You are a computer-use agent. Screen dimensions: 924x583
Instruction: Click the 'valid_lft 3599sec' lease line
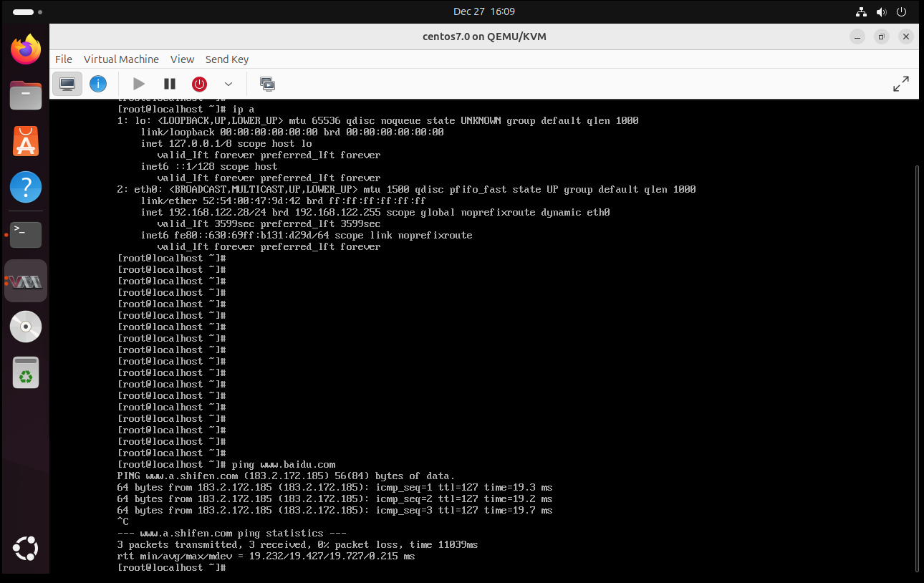pos(269,223)
